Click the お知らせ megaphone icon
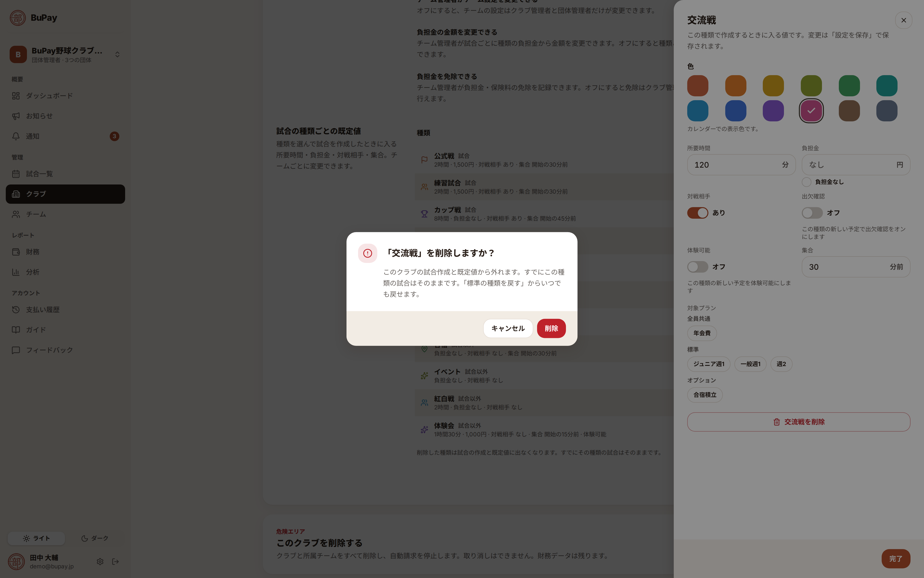Viewport: 924px width, 578px height. click(x=16, y=116)
